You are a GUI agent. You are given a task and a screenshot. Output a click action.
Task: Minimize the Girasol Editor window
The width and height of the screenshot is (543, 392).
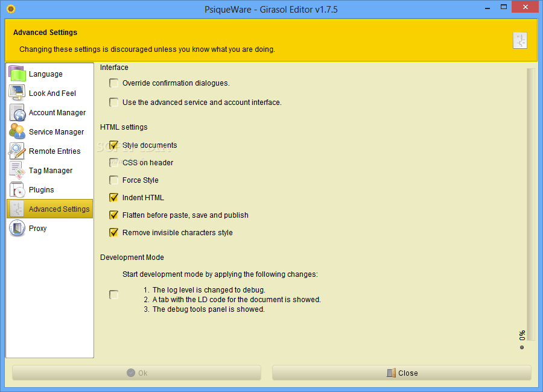point(487,8)
